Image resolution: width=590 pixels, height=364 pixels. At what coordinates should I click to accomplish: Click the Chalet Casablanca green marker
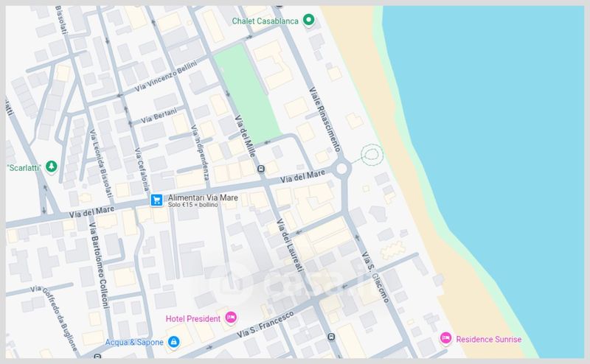[x=310, y=21]
